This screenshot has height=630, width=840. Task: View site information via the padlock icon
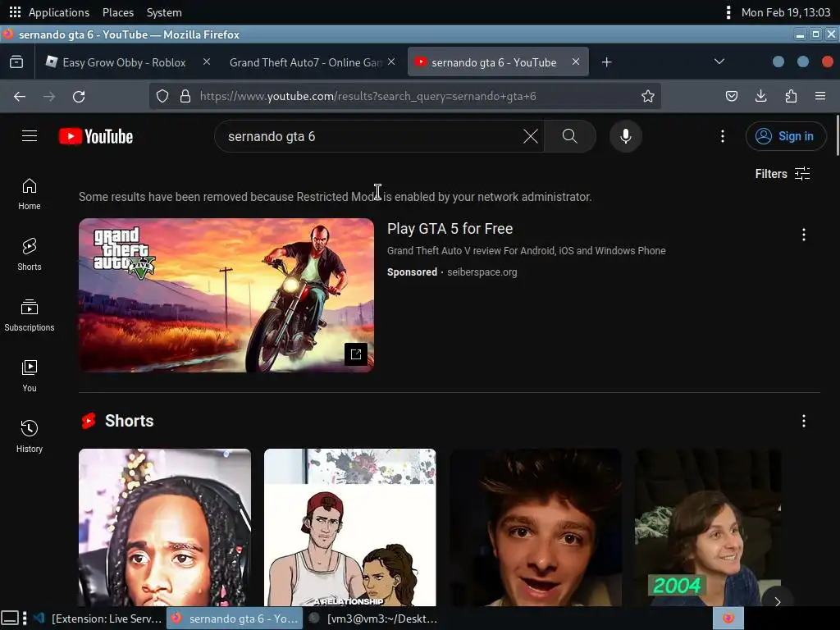[185, 97]
